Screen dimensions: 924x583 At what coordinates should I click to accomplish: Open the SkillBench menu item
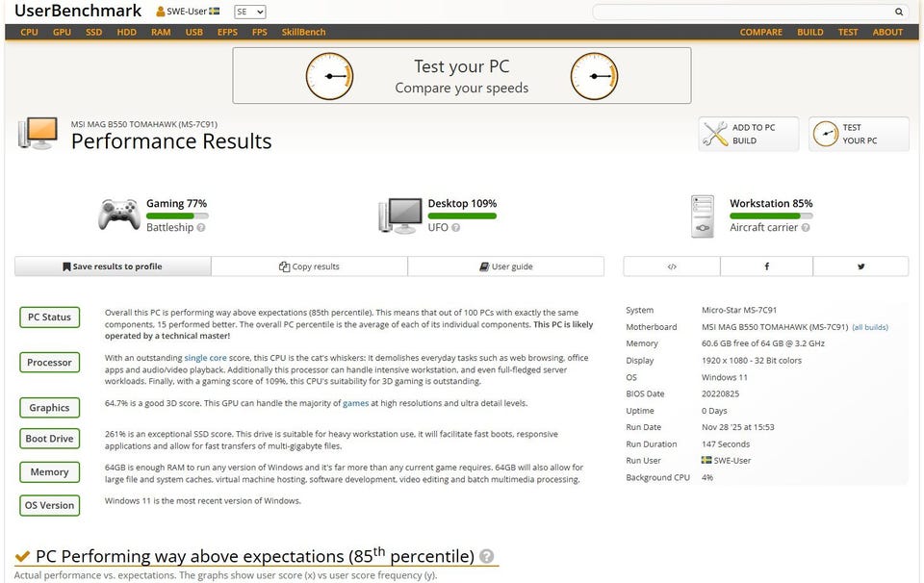pyautogui.click(x=303, y=32)
